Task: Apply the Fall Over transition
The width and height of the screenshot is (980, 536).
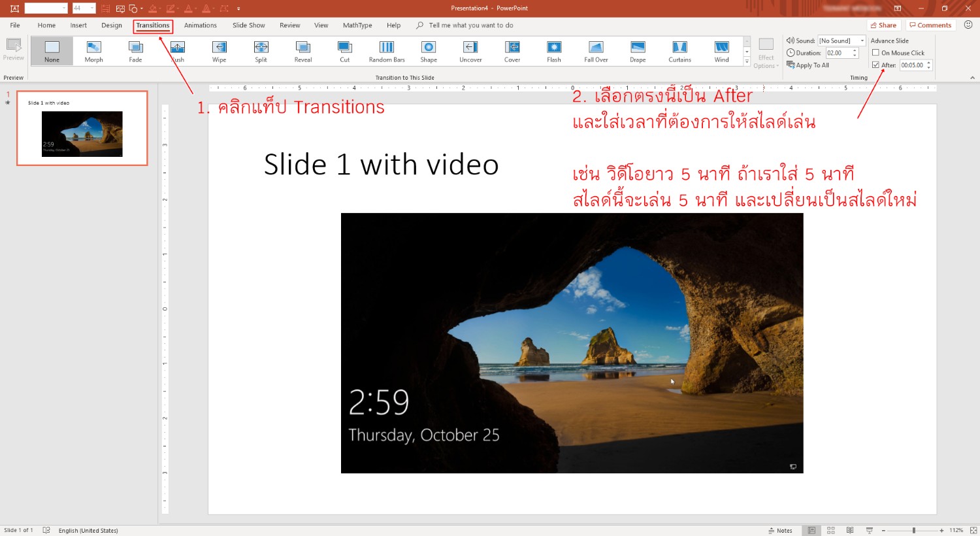Action: (596, 51)
